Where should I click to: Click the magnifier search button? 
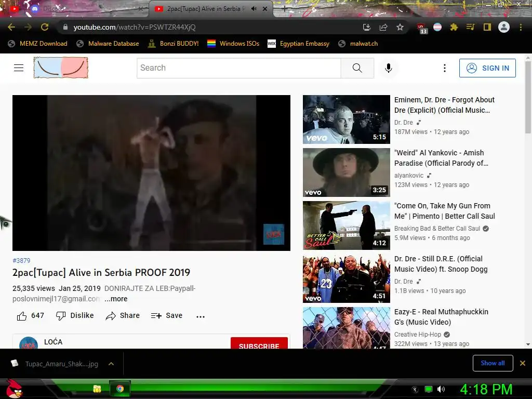(x=357, y=68)
